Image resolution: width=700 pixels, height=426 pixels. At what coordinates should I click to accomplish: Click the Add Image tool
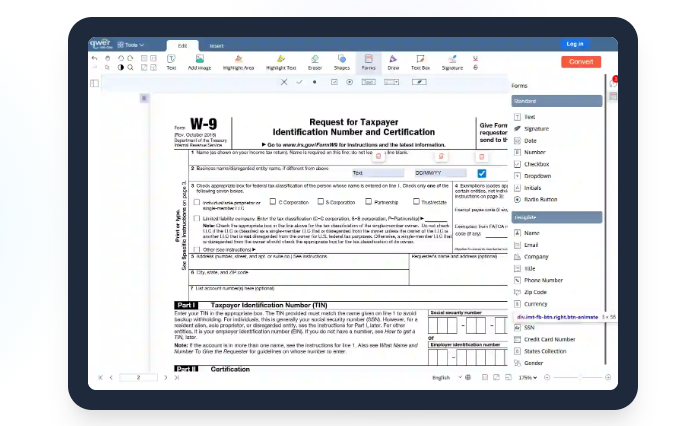tap(199, 62)
